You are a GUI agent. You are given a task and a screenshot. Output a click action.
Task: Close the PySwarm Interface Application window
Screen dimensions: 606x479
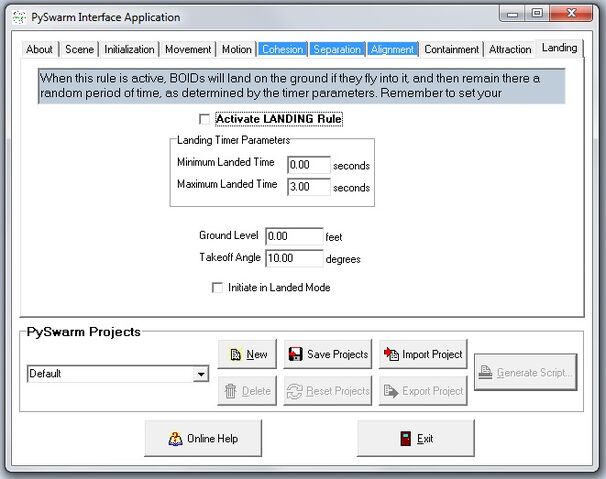coord(571,14)
